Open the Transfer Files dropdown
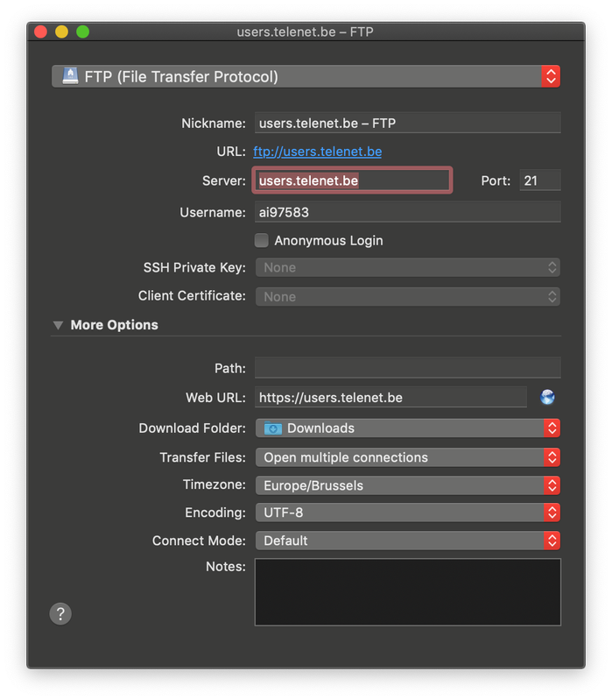This screenshot has width=612, height=700. coord(407,457)
